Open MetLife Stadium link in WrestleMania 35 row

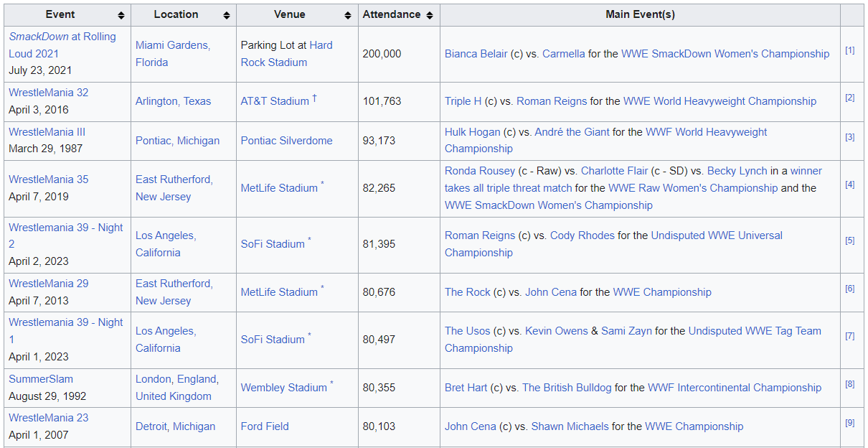point(279,187)
